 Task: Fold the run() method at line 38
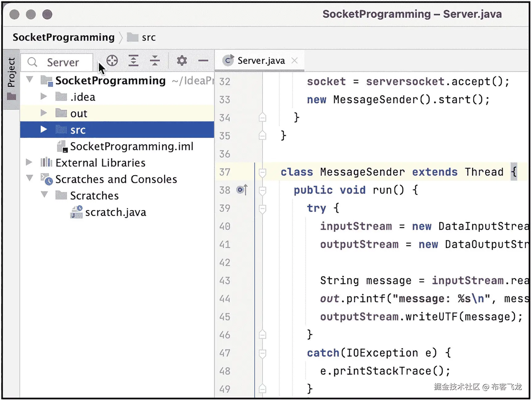262,190
